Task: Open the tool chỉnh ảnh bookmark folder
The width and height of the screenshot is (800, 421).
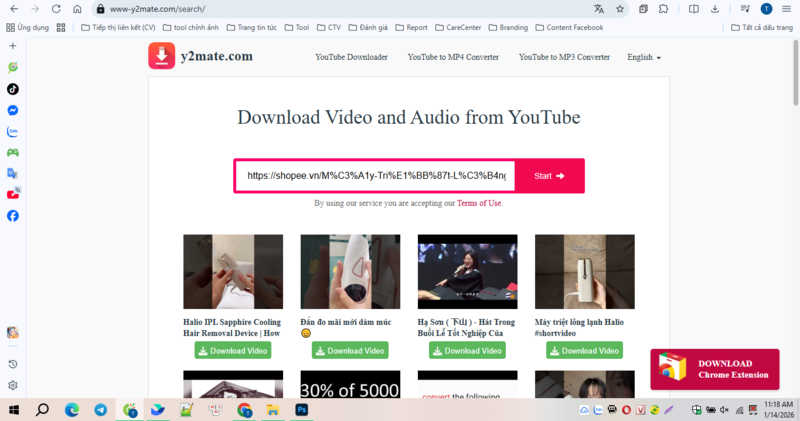Action: 191,28
